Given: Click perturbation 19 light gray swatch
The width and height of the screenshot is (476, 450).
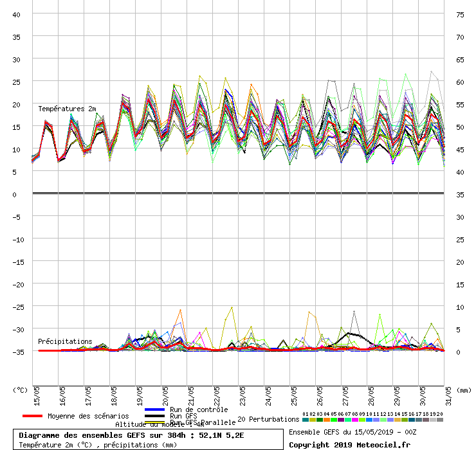Looking at the screenshot, I should (433, 420).
